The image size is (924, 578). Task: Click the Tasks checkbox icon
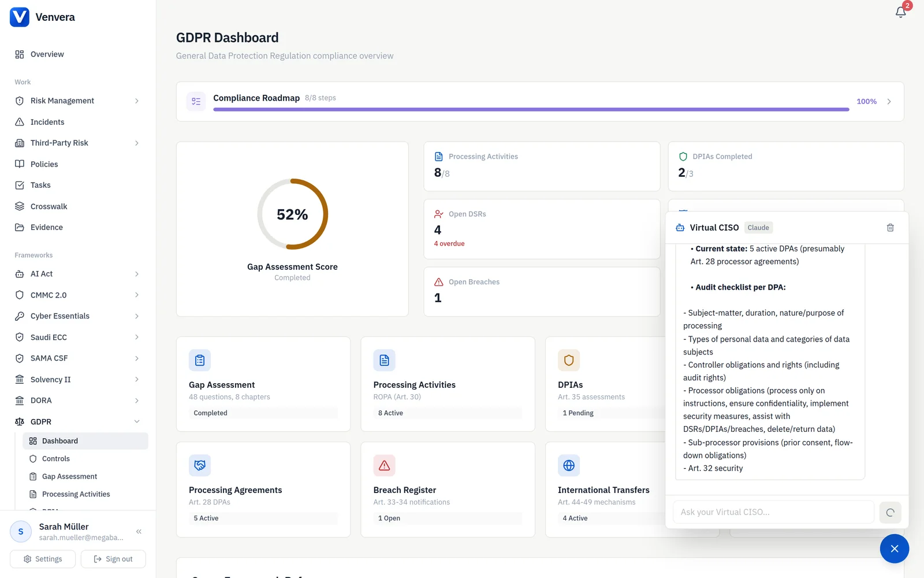[x=20, y=185]
